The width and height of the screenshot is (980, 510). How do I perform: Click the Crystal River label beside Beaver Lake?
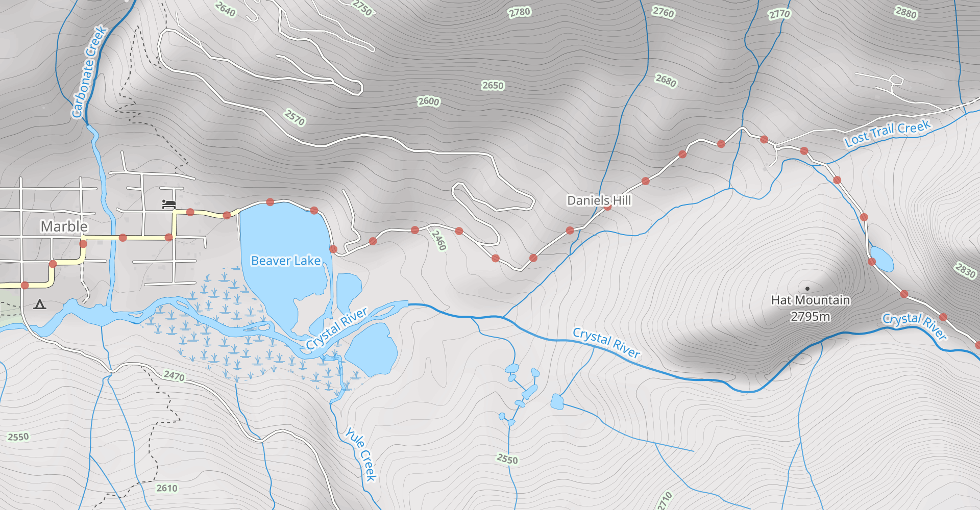[337, 329]
